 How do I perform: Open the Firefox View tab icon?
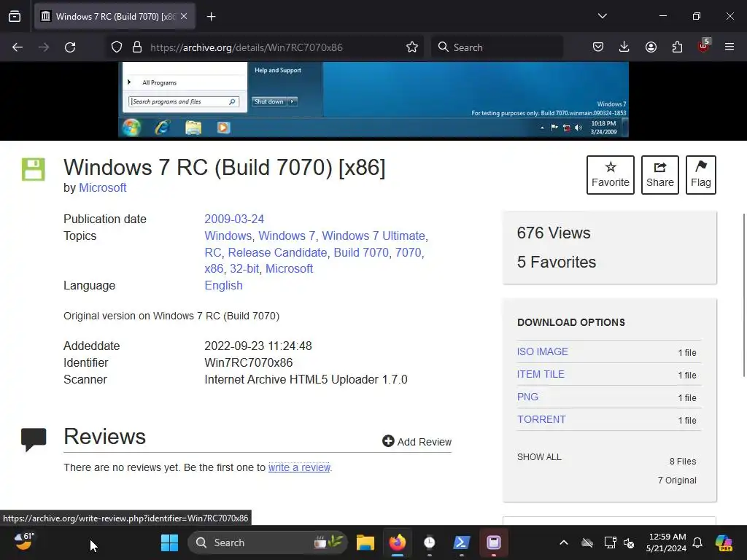15,16
